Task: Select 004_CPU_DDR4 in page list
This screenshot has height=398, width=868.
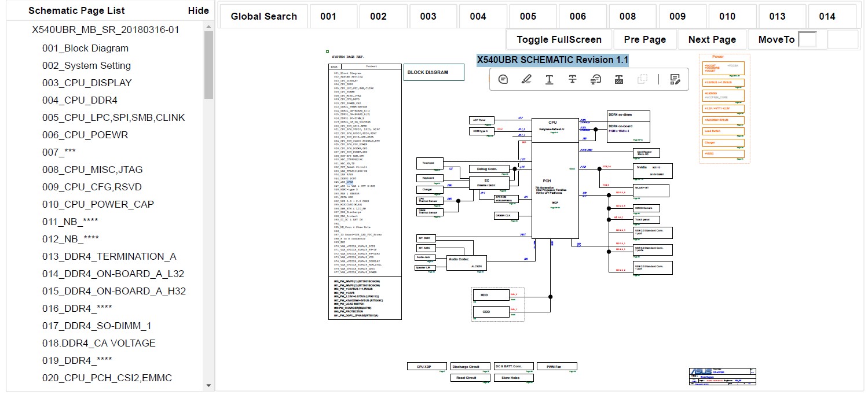Action: tap(79, 100)
